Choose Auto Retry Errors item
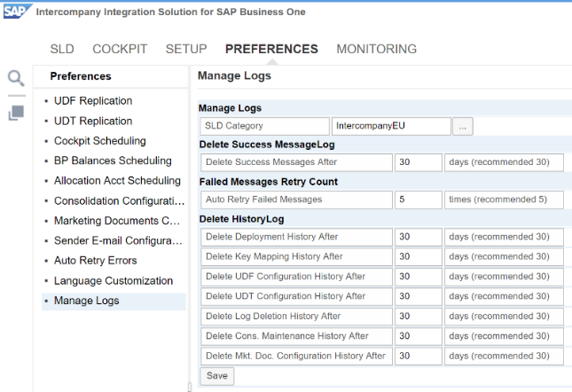Viewport: 572px width, 392px height. click(x=95, y=261)
